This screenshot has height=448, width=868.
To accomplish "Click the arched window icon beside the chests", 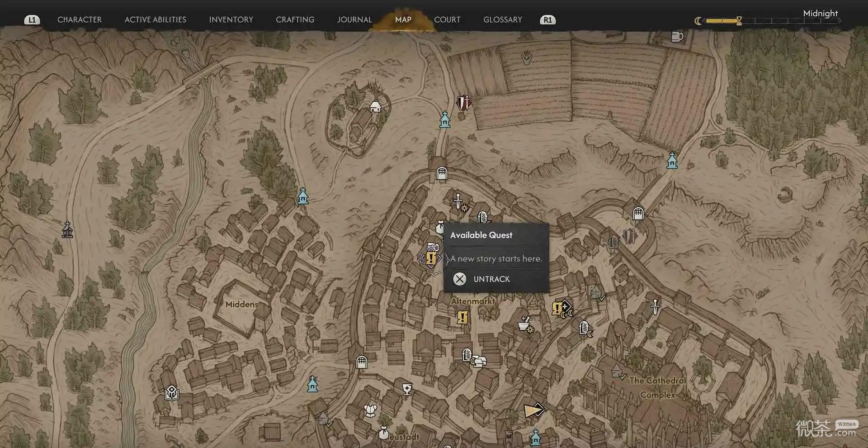I will [x=467, y=354].
